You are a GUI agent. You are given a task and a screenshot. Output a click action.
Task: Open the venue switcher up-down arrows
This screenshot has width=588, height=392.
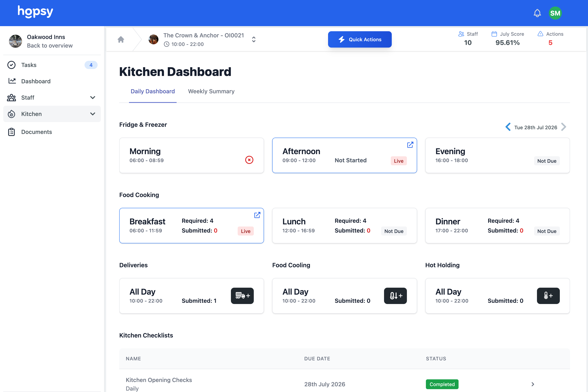(x=254, y=39)
